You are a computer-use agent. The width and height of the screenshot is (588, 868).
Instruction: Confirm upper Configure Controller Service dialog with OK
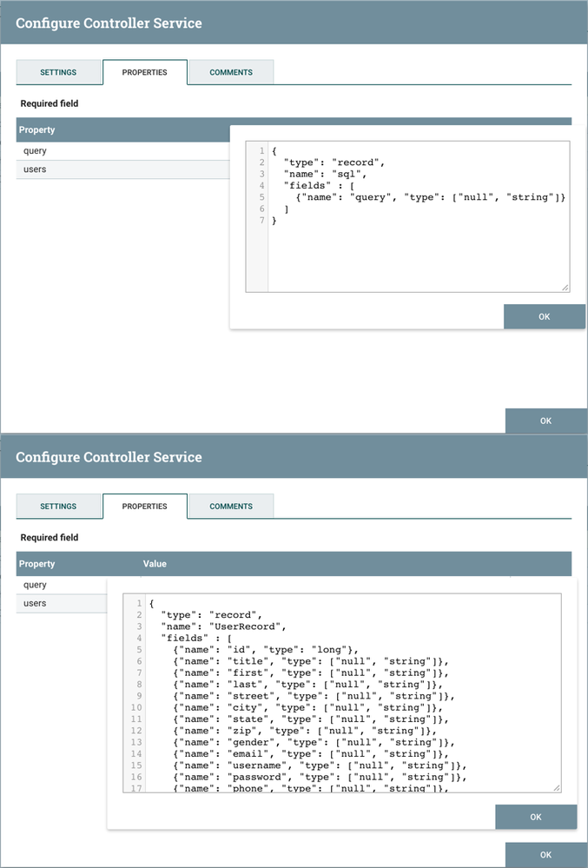tap(546, 421)
